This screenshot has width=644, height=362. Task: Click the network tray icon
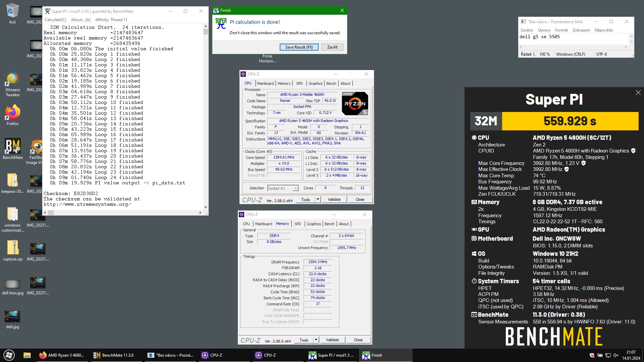(x=608, y=355)
